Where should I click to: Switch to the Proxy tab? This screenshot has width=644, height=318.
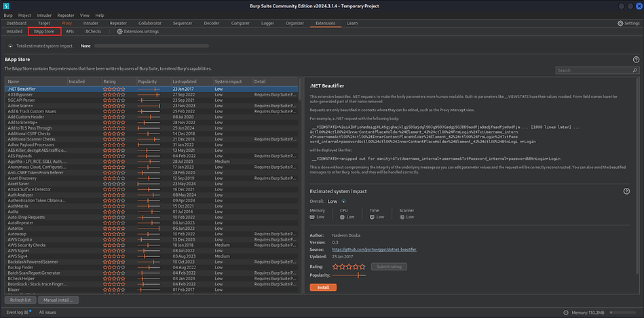pyautogui.click(x=67, y=23)
